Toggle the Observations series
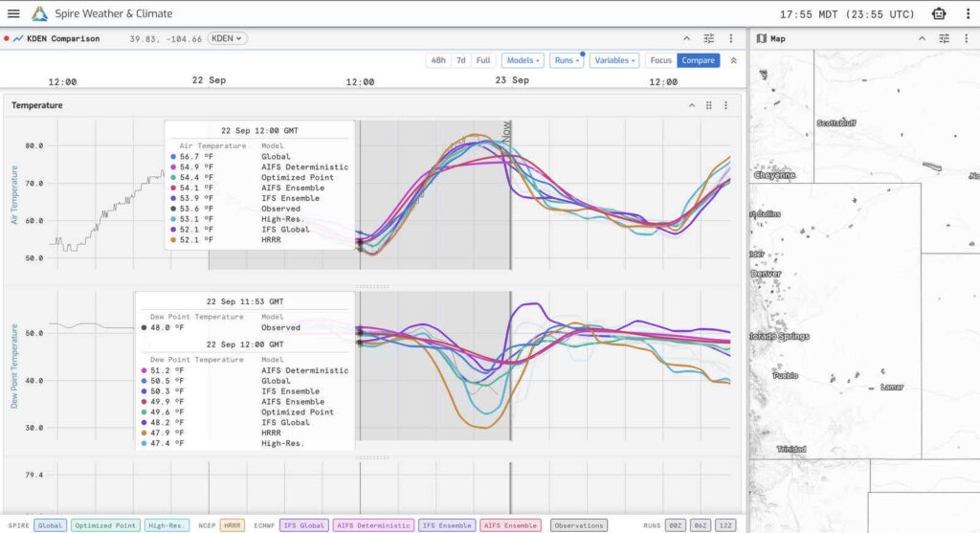 (579, 525)
